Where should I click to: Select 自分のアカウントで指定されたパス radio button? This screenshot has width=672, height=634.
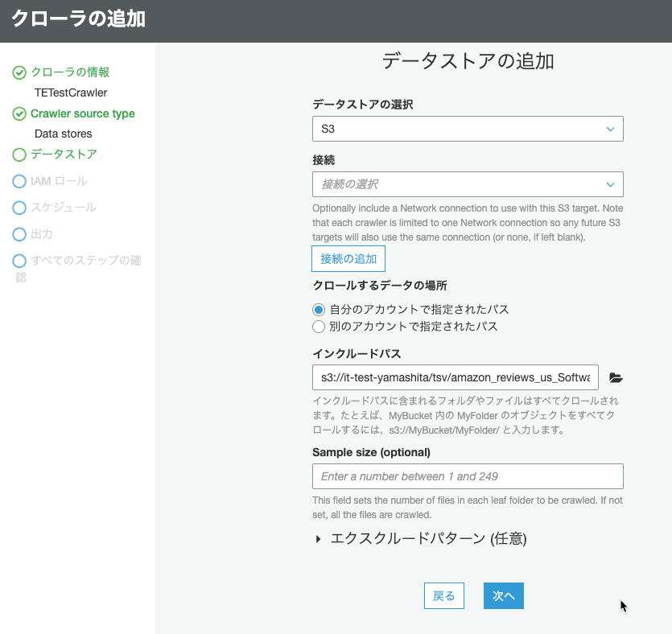[319, 309]
